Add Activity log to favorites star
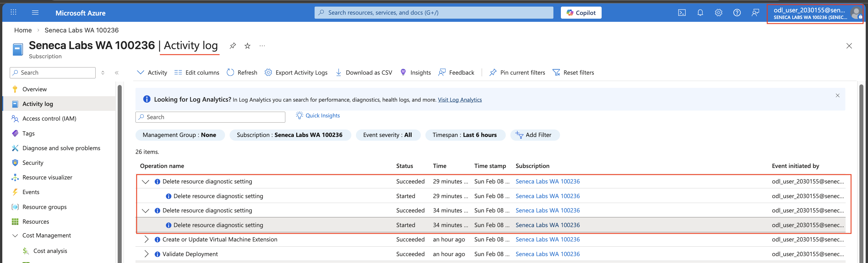The image size is (868, 263). click(x=247, y=46)
